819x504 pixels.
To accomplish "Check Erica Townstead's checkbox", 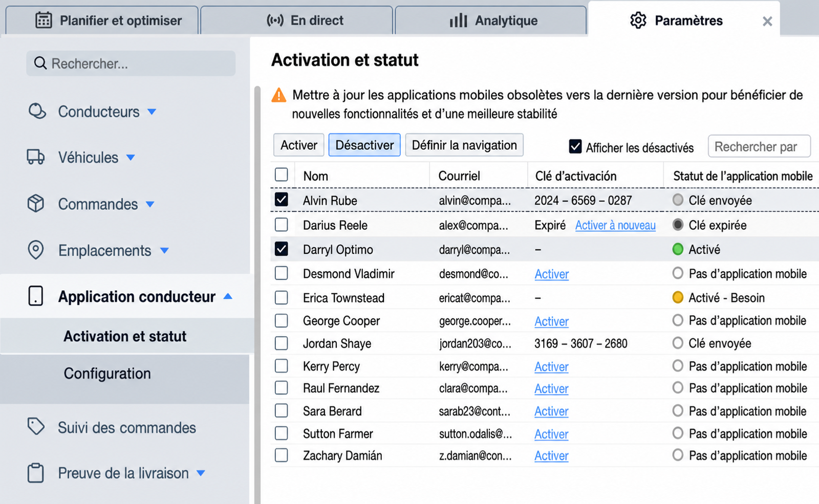I will pyautogui.click(x=282, y=297).
